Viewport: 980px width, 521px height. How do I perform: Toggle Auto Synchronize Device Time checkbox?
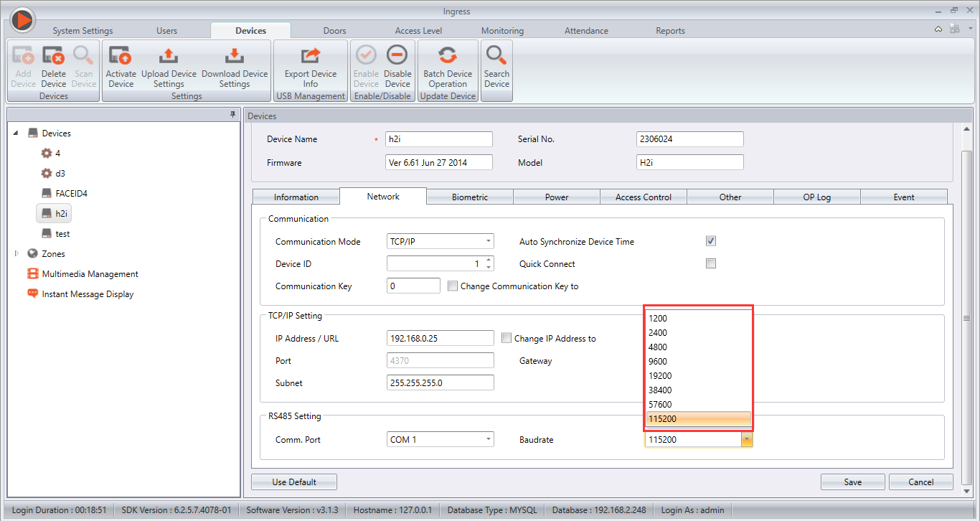(x=711, y=241)
